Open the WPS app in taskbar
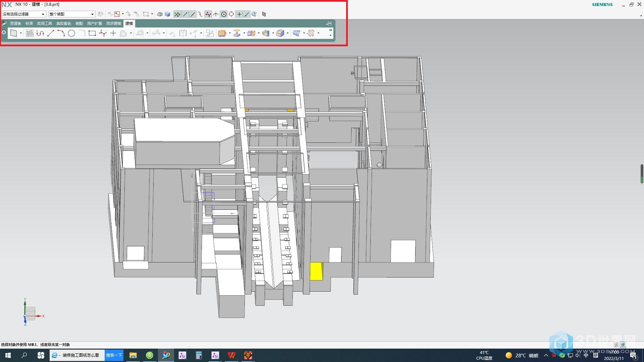644x362 pixels. (x=232, y=355)
